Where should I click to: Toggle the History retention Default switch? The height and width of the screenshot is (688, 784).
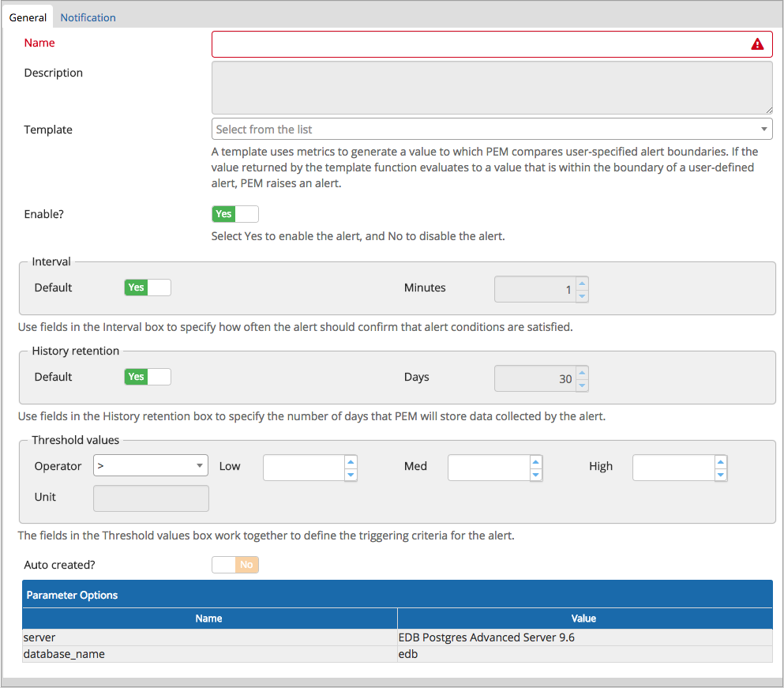pos(147,377)
